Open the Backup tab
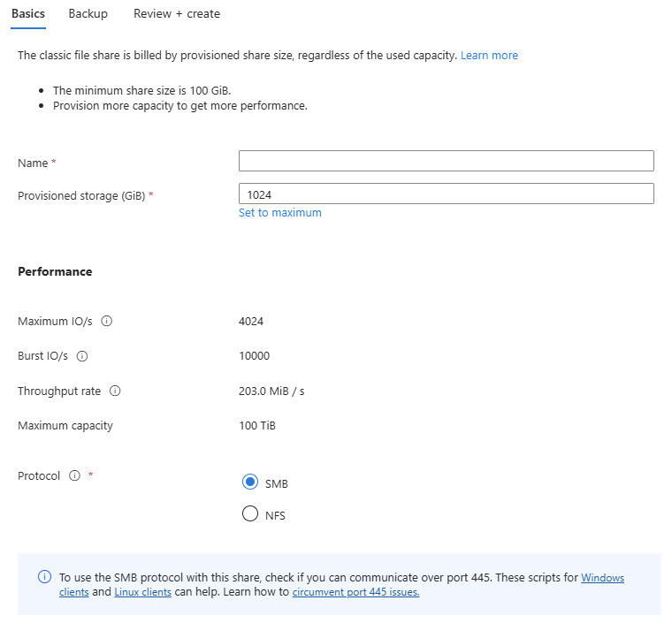Screen dimensions: 672x623 (88, 14)
